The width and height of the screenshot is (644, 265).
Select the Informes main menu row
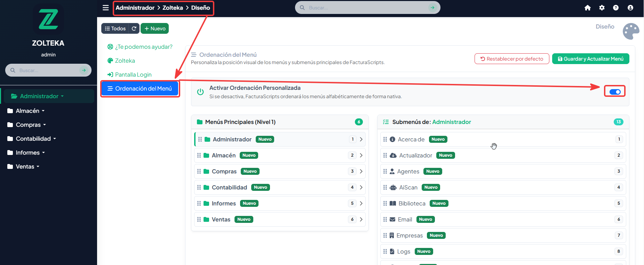coord(280,203)
